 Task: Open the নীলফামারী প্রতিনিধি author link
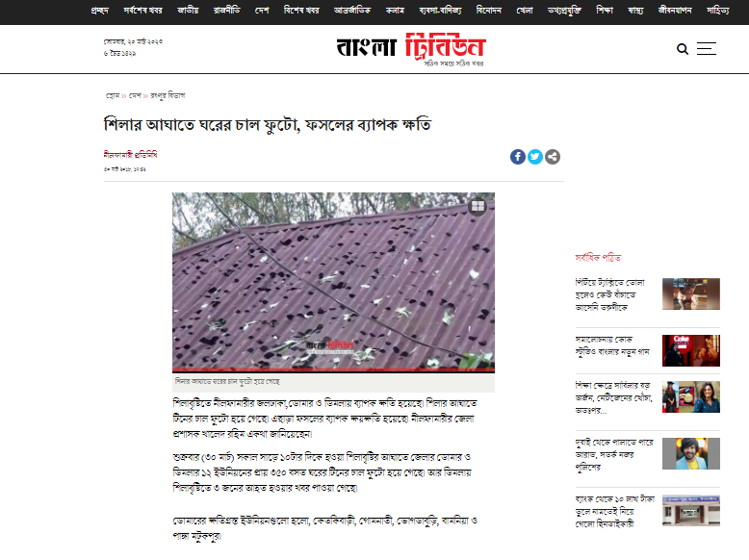coord(130,154)
